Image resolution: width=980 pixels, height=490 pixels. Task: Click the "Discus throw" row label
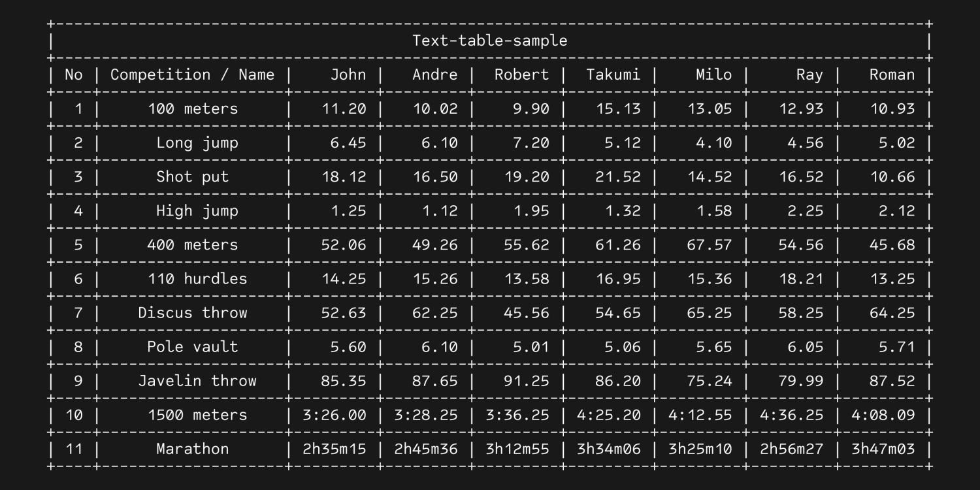192,312
